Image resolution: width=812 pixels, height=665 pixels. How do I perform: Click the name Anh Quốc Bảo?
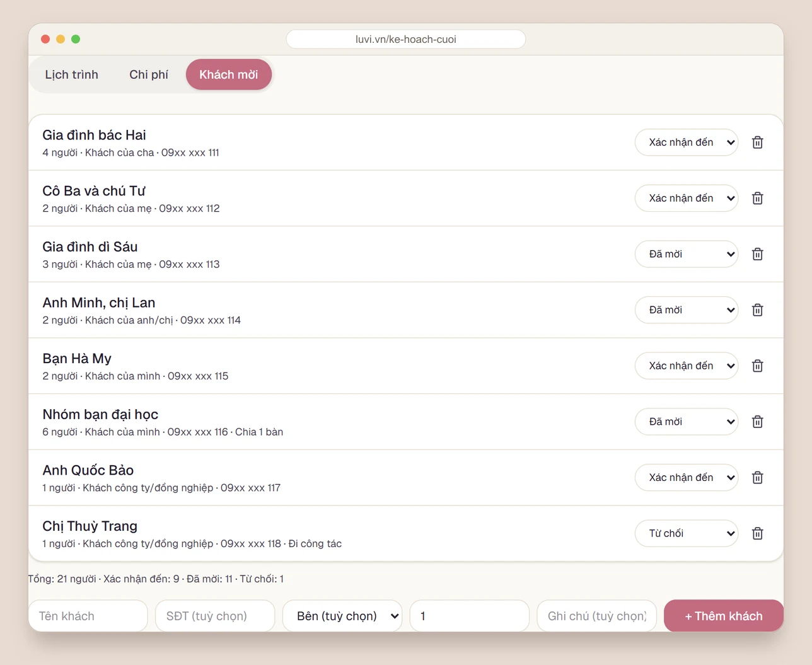[x=88, y=470]
